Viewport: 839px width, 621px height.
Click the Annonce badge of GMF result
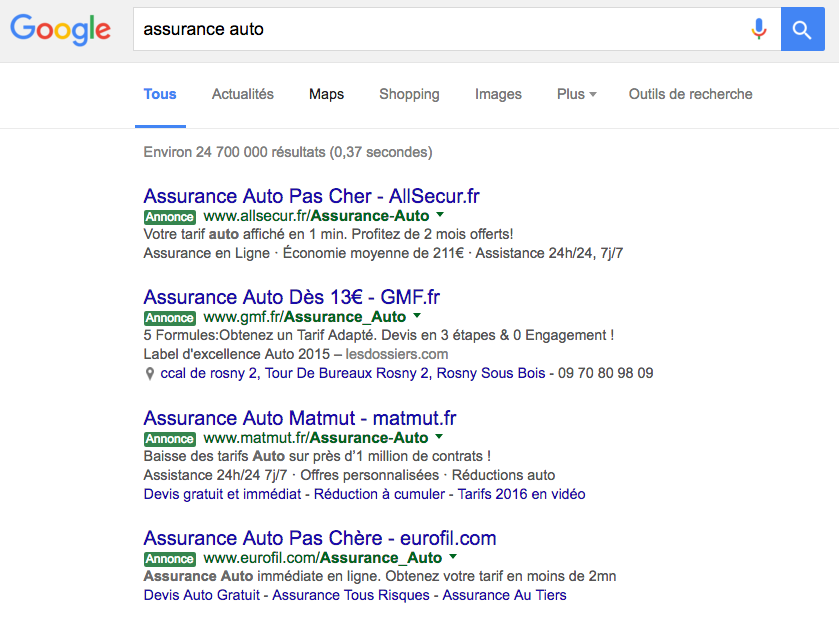[x=170, y=318]
